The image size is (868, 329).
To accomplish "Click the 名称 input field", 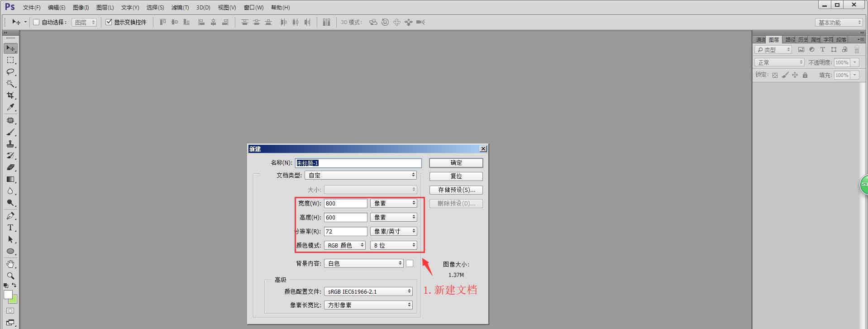I will [x=358, y=163].
